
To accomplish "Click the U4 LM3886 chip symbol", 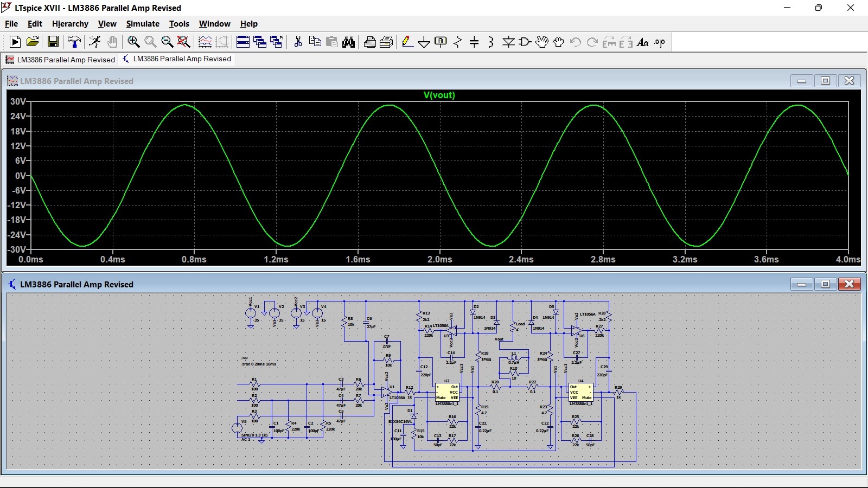I will tap(580, 393).
